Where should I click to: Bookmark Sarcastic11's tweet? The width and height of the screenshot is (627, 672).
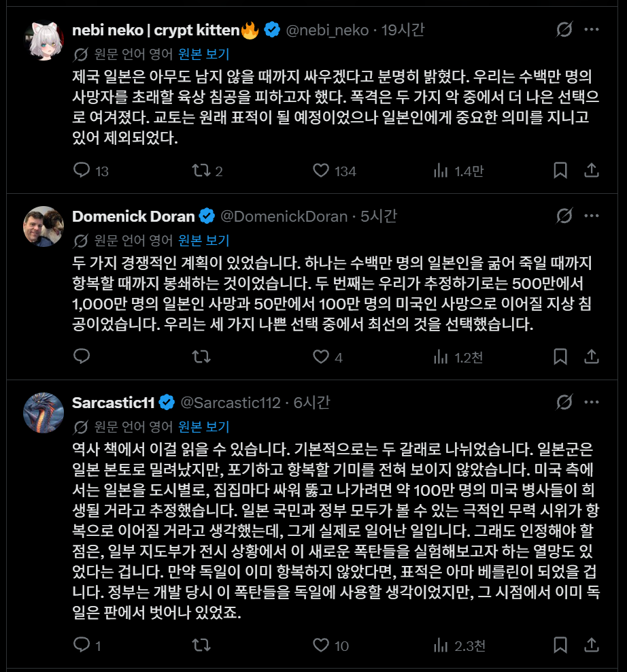click(x=560, y=645)
